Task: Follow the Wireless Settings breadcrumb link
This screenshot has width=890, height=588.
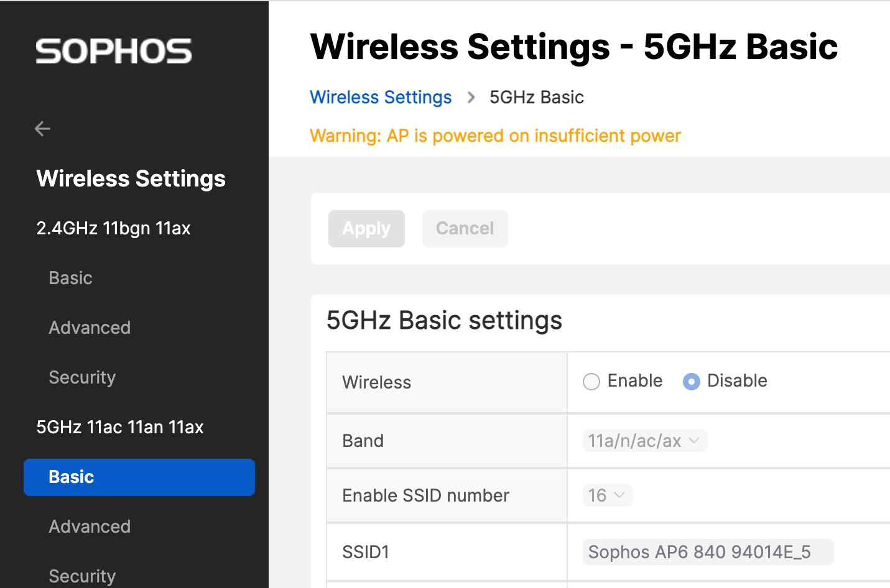Action: [381, 98]
